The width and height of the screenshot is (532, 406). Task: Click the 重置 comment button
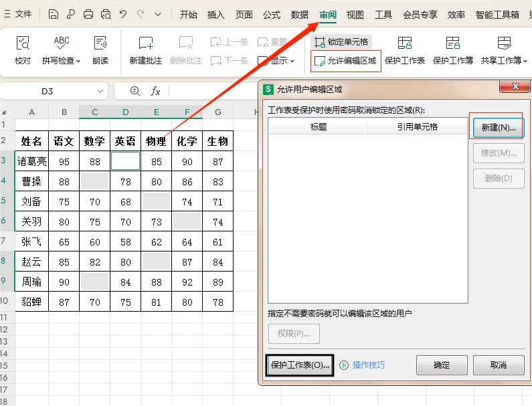272,42
